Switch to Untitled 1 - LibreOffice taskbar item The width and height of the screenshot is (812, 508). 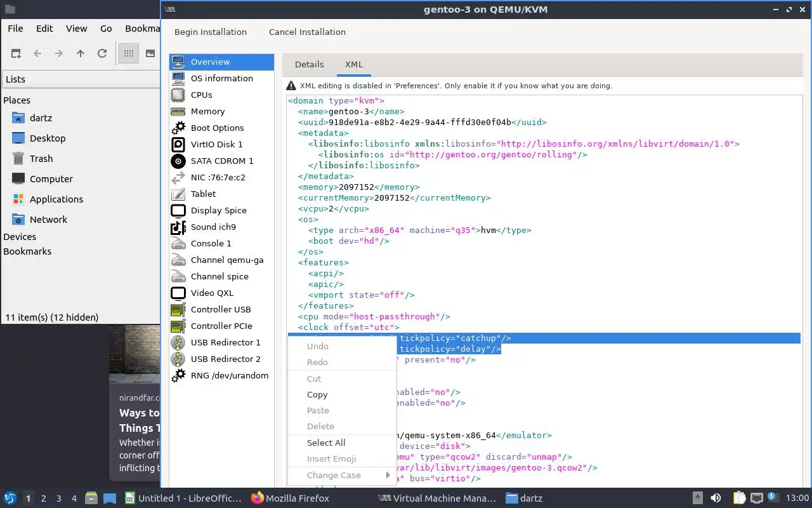click(x=183, y=498)
